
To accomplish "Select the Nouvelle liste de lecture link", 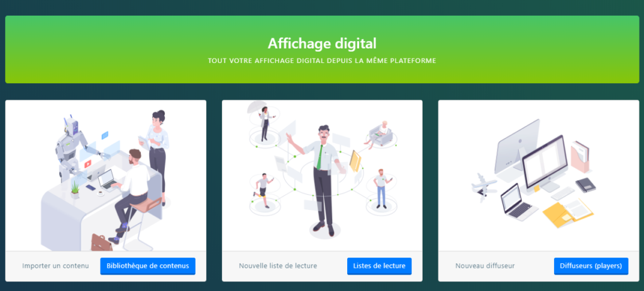I will pos(278,266).
